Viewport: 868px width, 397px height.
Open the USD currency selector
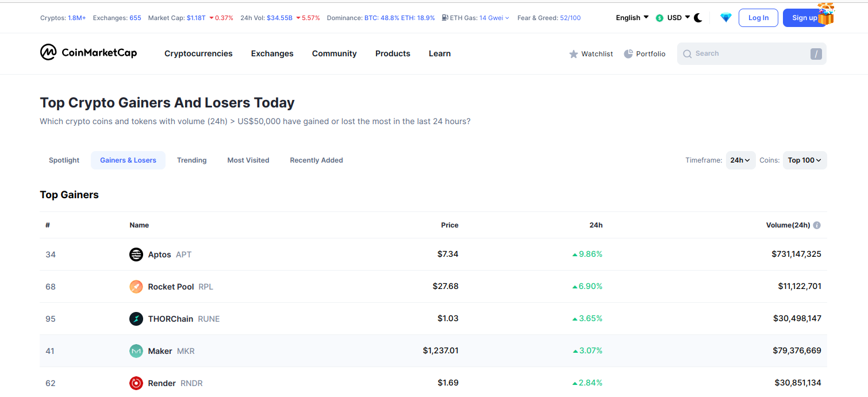673,18
